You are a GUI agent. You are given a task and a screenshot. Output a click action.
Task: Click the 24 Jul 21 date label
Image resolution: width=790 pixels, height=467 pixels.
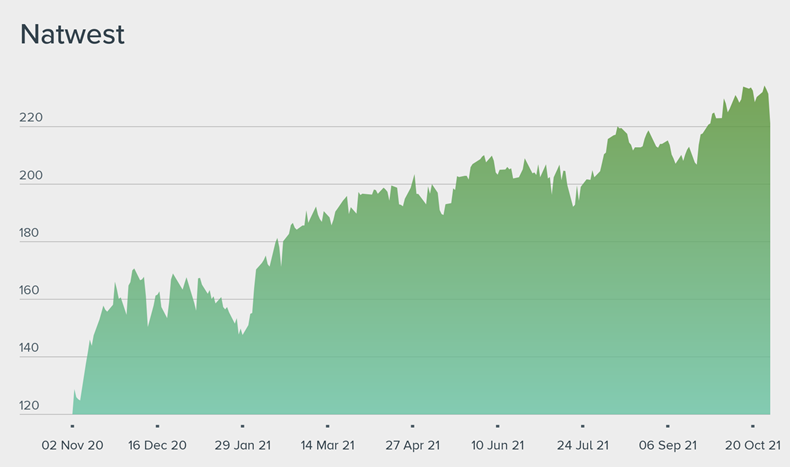click(x=582, y=445)
